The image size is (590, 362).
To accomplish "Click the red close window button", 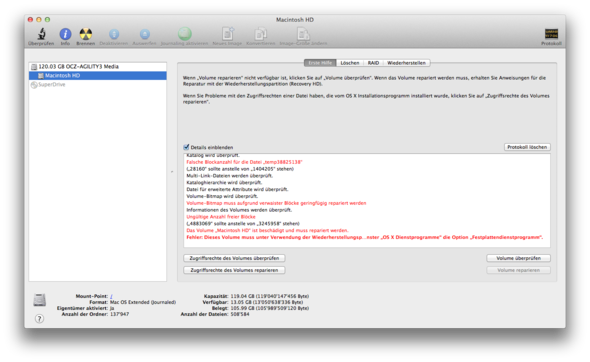I will (30, 20).
